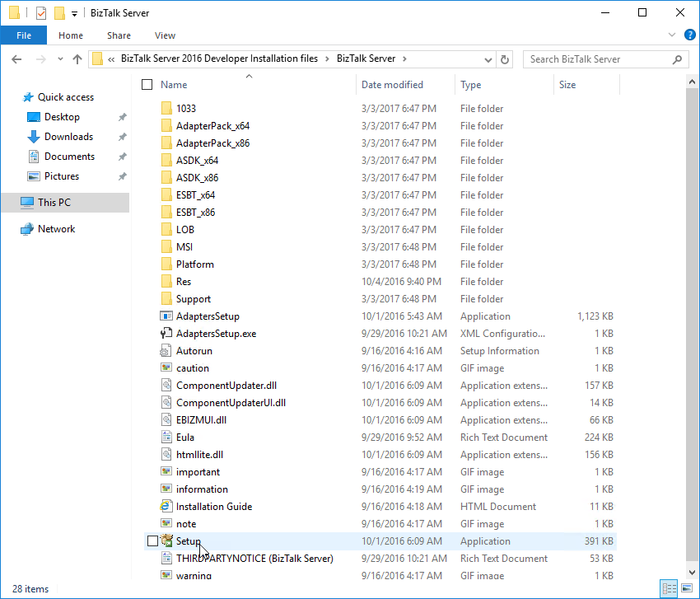Open the Share ribbon tab
This screenshot has height=599, width=700.
[119, 35]
